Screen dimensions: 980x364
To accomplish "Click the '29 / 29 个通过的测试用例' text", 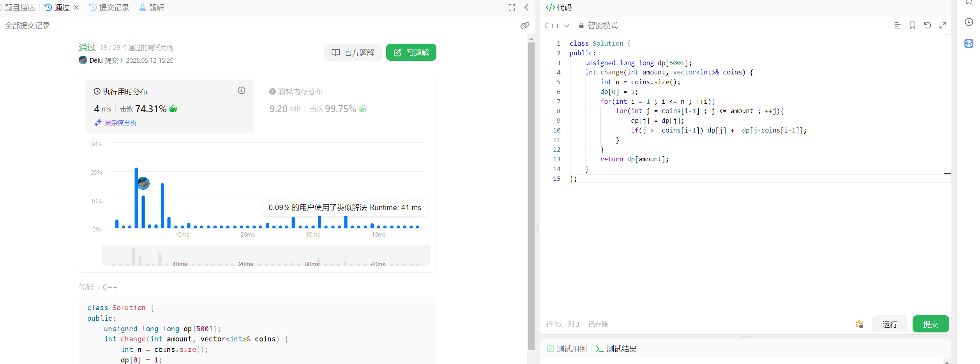I will tap(136, 48).
